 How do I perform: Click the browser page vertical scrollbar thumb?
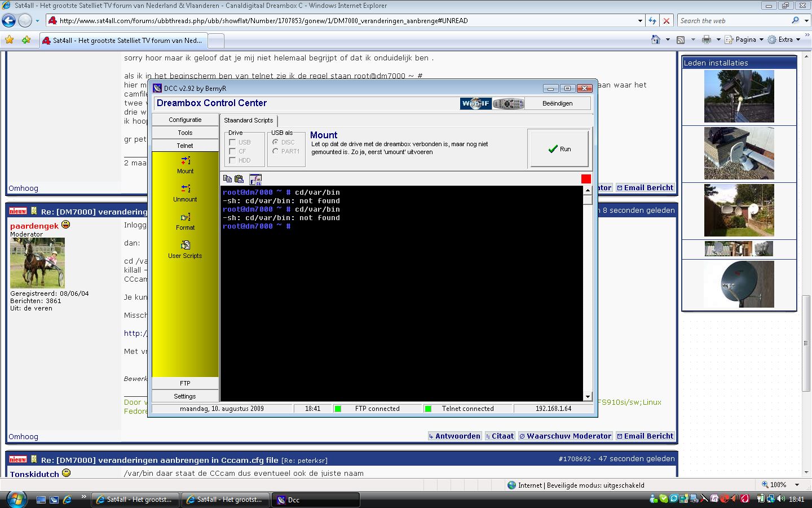[806, 343]
